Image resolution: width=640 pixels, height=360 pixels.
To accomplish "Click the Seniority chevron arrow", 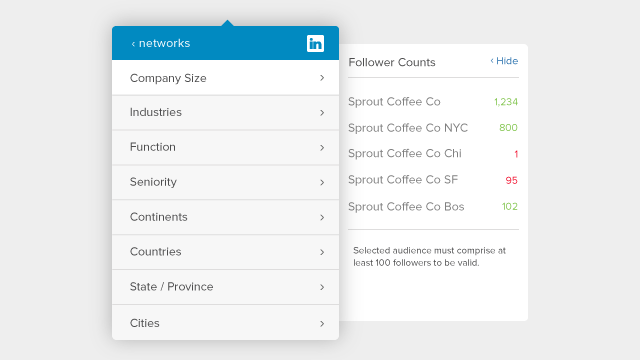I will pos(322,182).
